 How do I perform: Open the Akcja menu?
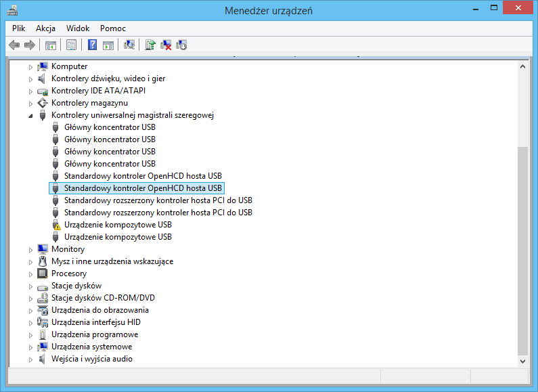[x=45, y=28]
